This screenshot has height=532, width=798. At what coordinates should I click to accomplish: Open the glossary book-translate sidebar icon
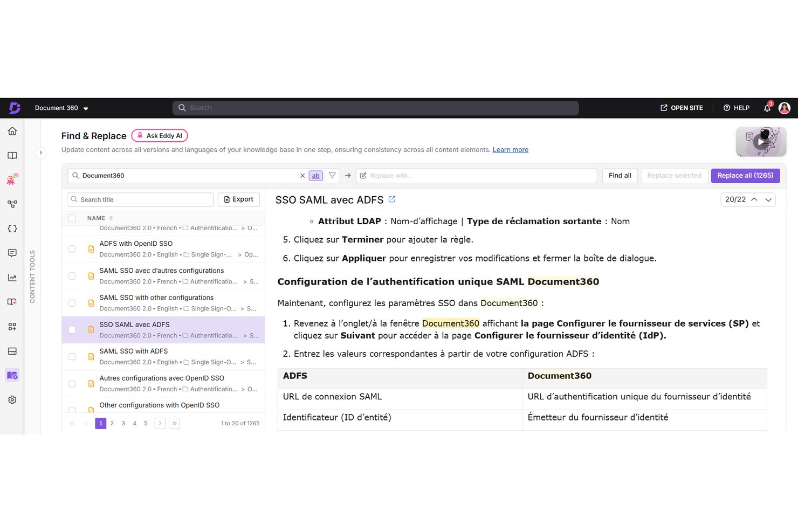(x=12, y=302)
